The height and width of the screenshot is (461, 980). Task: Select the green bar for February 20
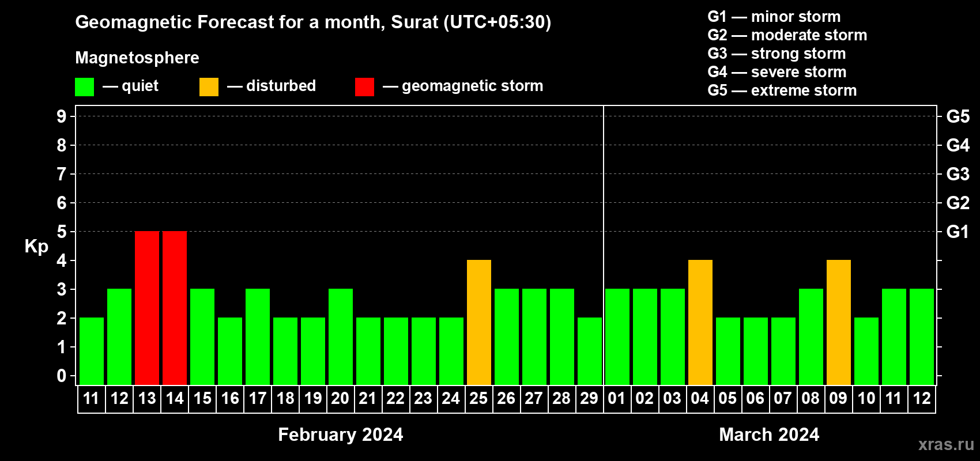coord(341,337)
